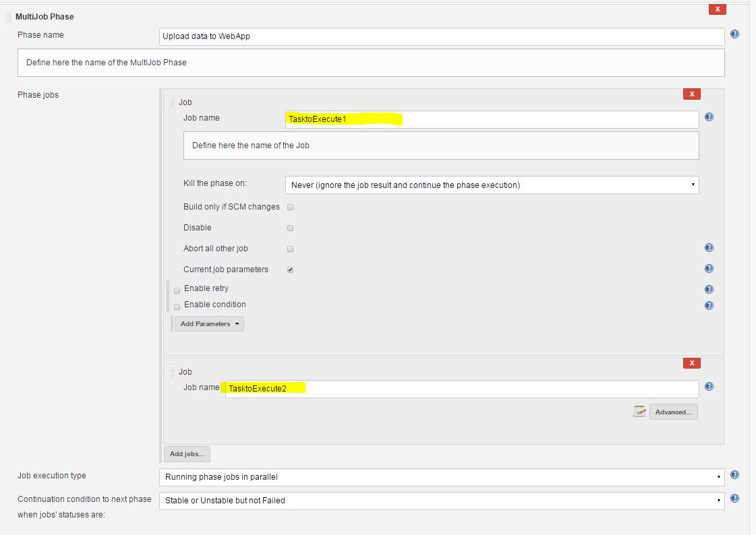Open help for Job execution type
756x535 pixels.
(734, 474)
